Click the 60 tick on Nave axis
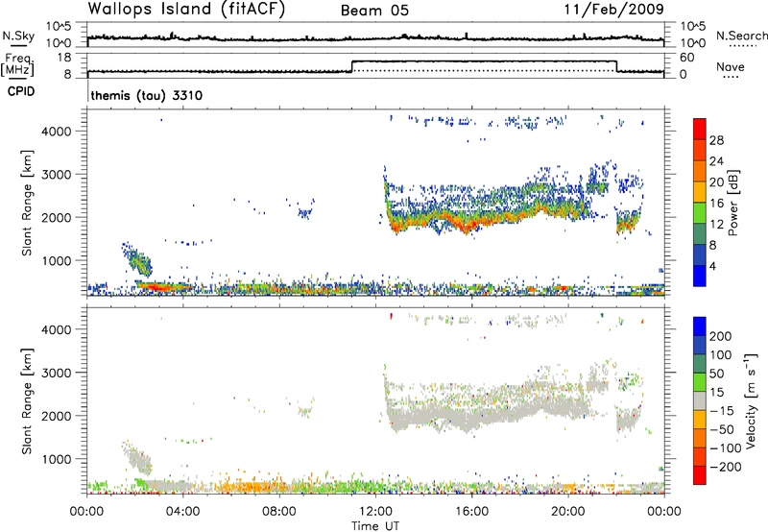The image size is (768, 532). point(687,58)
